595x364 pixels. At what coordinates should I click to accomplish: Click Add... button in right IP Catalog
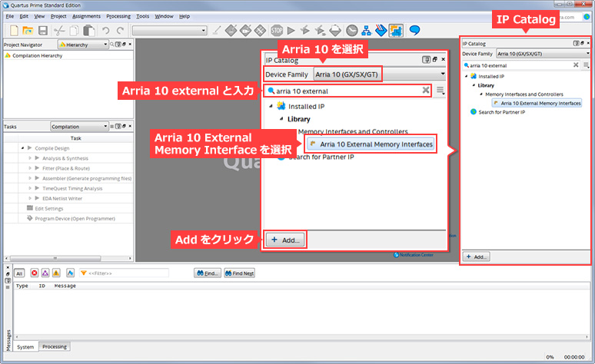pos(476,256)
